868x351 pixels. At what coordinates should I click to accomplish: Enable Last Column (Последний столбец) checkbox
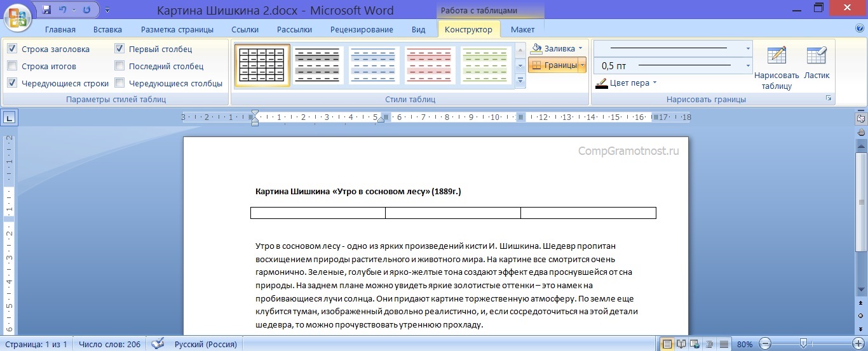[x=119, y=66]
